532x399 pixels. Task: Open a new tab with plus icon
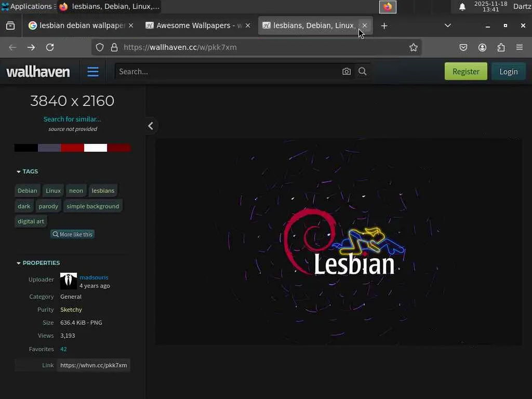pyautogui.click(x=384, y=26)
